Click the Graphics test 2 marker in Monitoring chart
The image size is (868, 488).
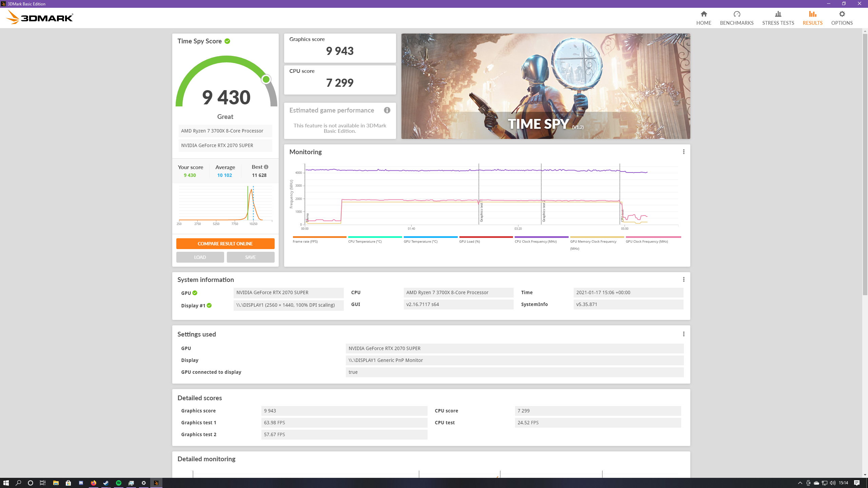click(x=544, y=211)
